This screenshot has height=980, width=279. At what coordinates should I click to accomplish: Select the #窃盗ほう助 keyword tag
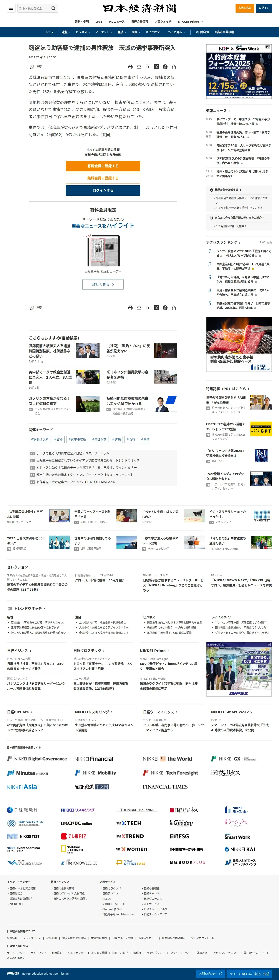[x=40, y=439]
